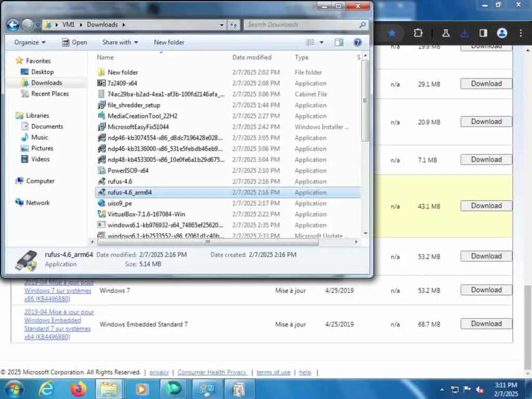Click the change view icon in Explorer
Screen dimensions: 532x399
click(311, 43)
